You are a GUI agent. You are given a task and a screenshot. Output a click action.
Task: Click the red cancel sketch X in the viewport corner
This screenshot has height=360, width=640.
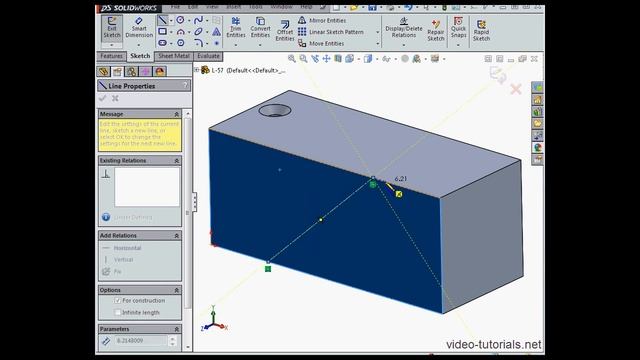[x=516, y=89]
